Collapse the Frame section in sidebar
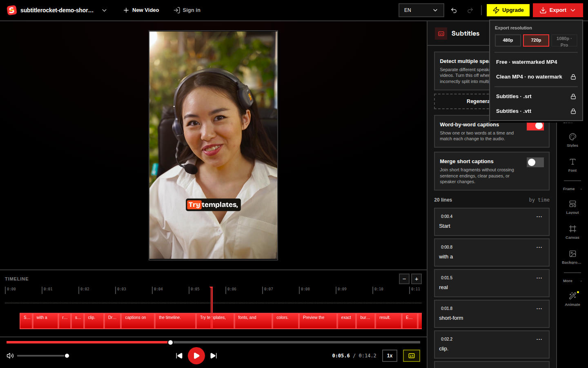Viewport: 588px width, 368px height. coord(572,189)
